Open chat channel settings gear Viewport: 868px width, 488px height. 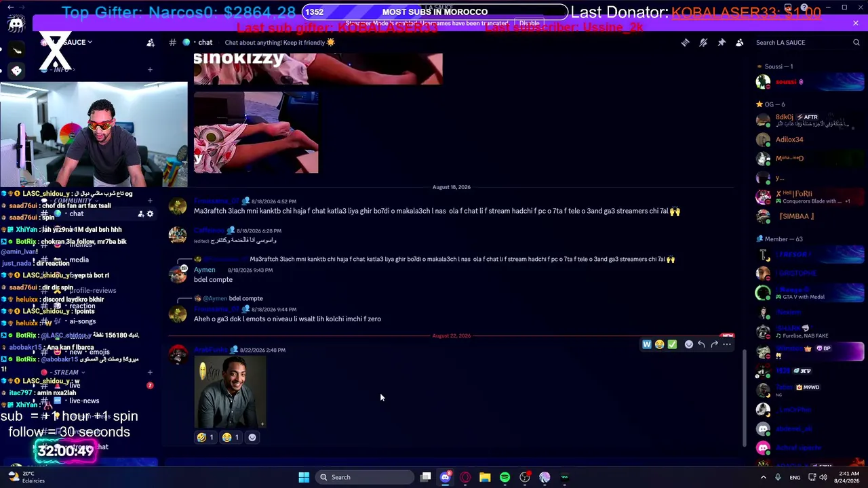coord(150,214)
